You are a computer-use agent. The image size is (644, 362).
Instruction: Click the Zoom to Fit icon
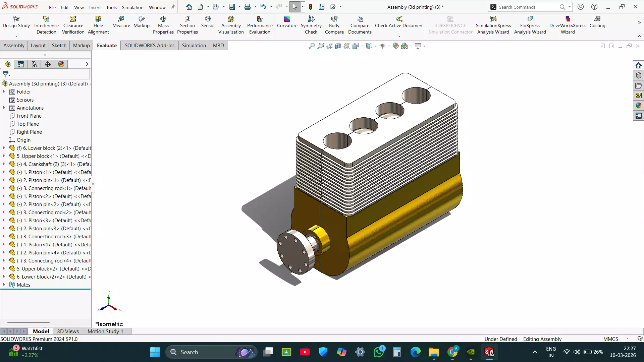click(312, 46)
